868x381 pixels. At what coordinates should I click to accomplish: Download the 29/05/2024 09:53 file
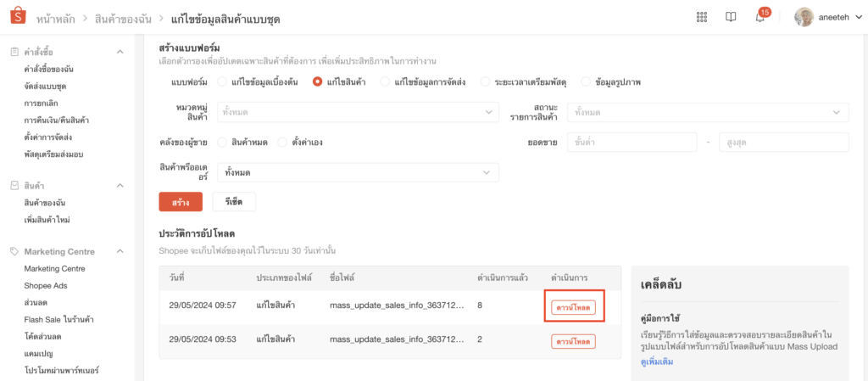(x=574, y=341)
